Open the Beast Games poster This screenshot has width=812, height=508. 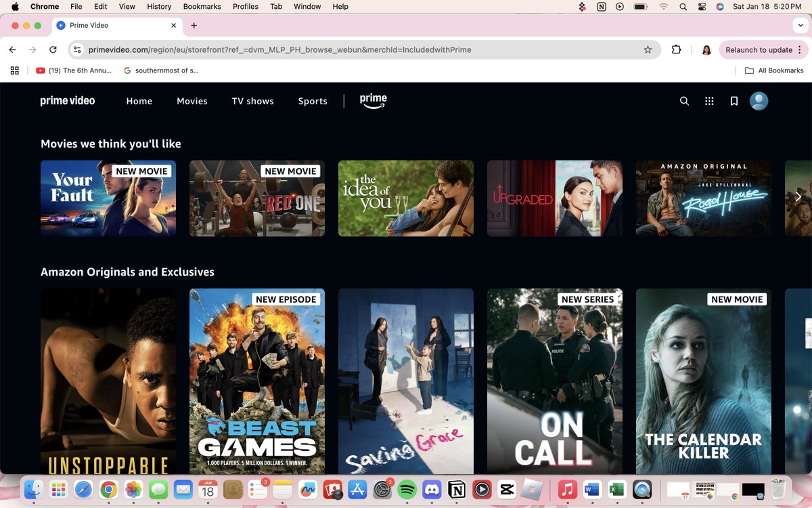point(257,381)
